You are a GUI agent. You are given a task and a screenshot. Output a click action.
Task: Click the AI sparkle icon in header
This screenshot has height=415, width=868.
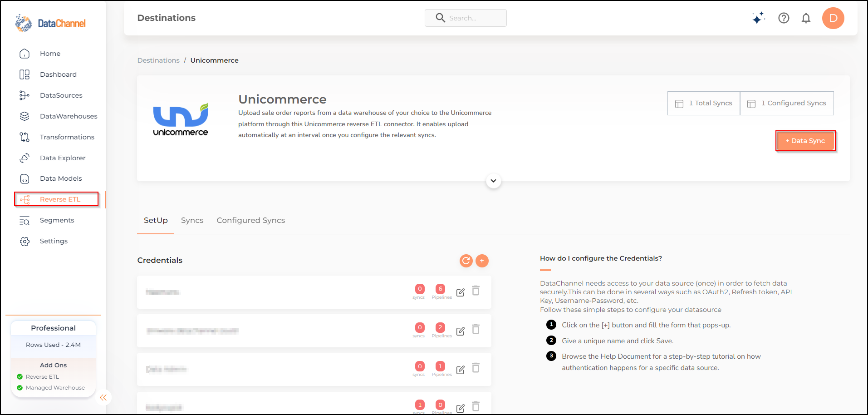(758, 18)
